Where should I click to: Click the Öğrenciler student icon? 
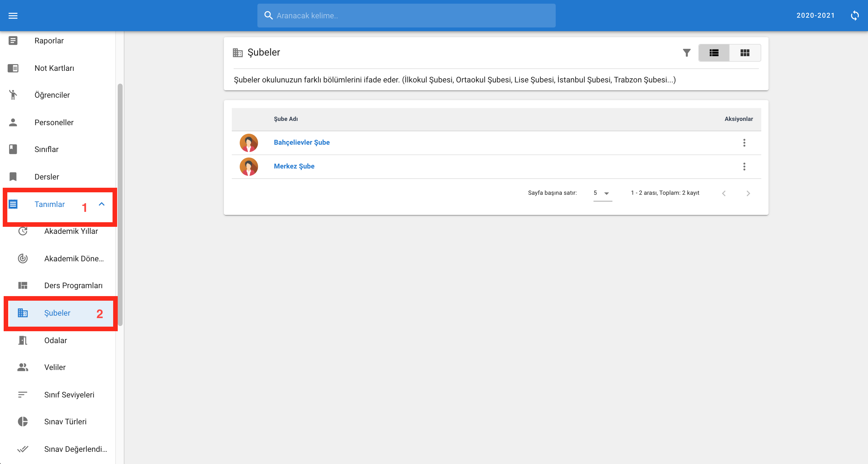(x=13, y=95)
